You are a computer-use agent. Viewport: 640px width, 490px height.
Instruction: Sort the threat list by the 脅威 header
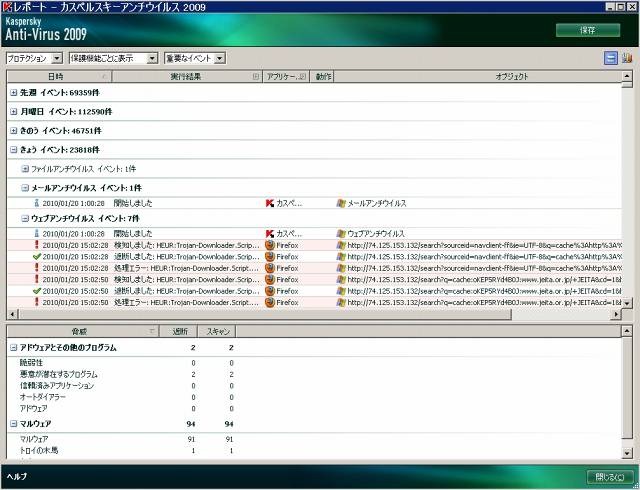pyautogui.click(x=83, y=331)
